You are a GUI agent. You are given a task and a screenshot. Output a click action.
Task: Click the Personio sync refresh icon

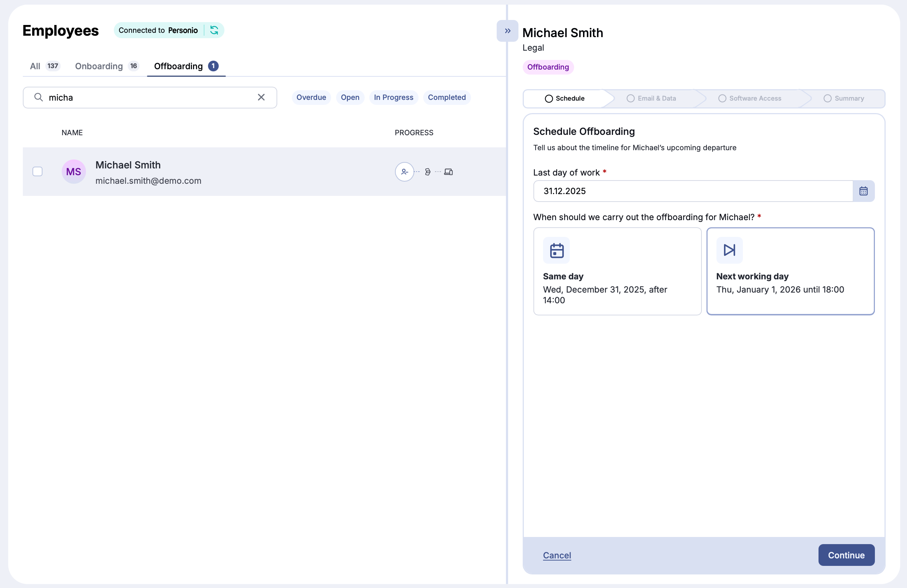click(214, 30)
